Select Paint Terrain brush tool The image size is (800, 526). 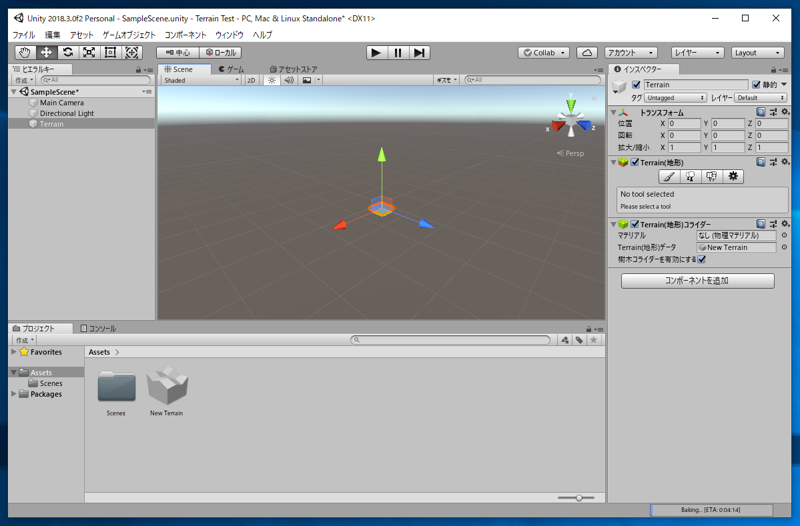[669, 177]
